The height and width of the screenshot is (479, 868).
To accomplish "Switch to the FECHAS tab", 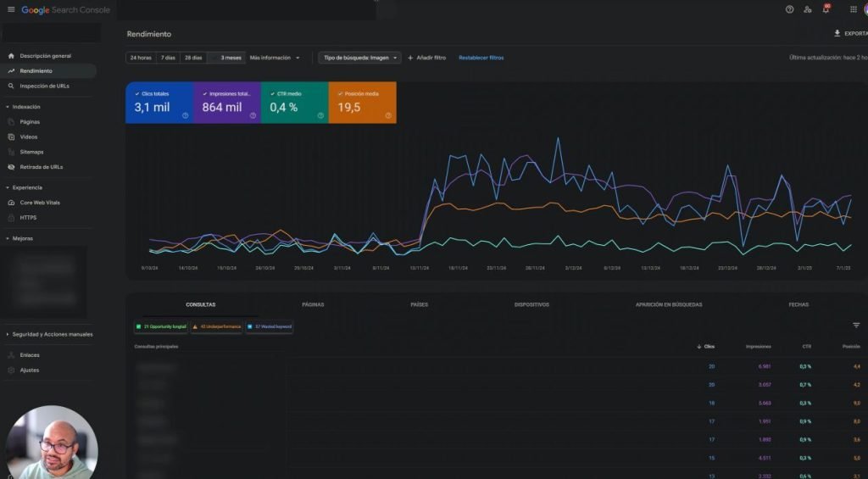I will pos(798,304).
